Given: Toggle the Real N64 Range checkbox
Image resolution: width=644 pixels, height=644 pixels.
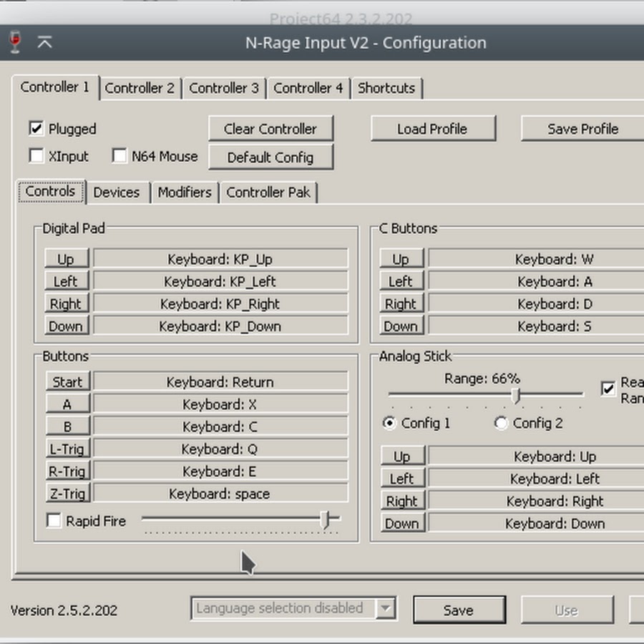Looking at the screenshot, I should point(608,389).
